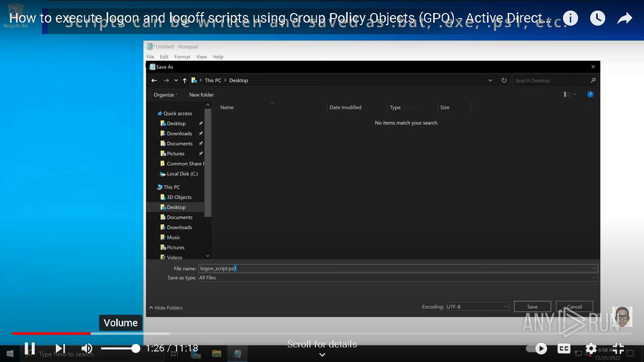Toggle closed captions CC
The image size is (644, 362).
click(564, 348)
